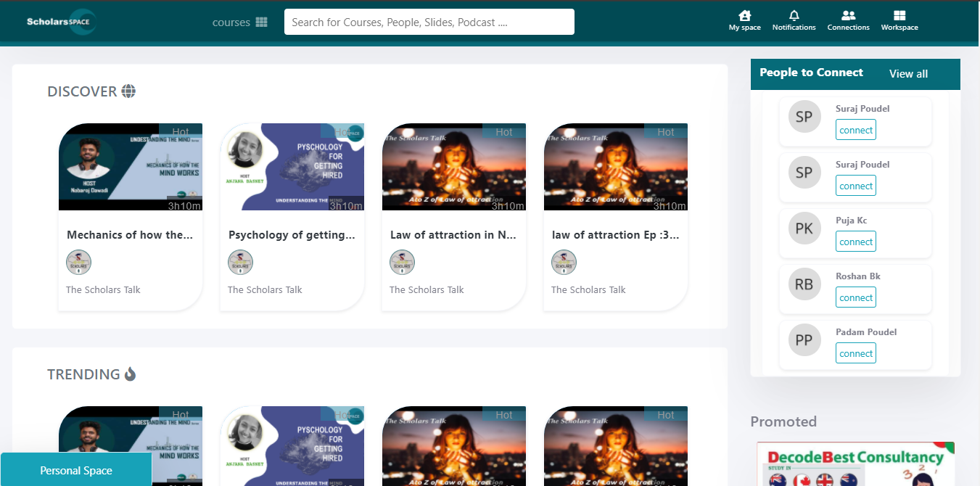Image resolution: width=980 pixels, height=486 pixels.
Task: Click the ScholarsSpace logo
Action: click(x=61, y=22)
